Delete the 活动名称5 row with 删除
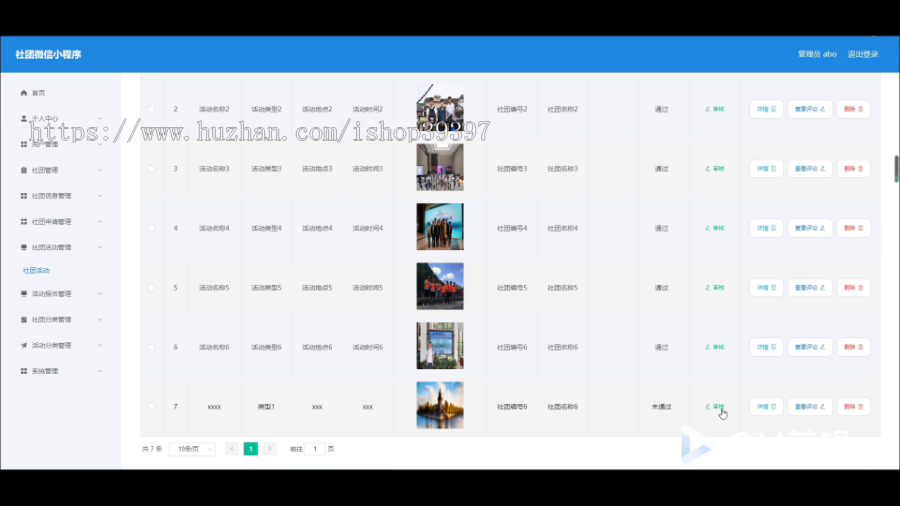The width and height of the screenshot is (900, 506). tap(854, 288)
